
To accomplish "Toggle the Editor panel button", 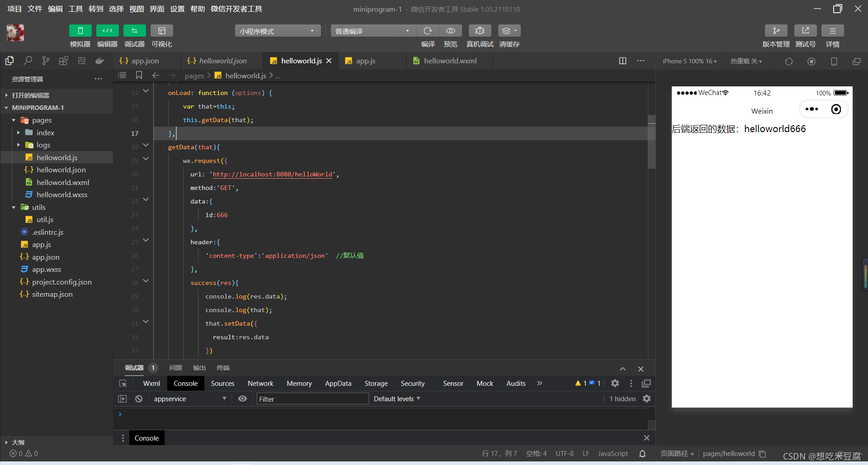I will [107, 31].
